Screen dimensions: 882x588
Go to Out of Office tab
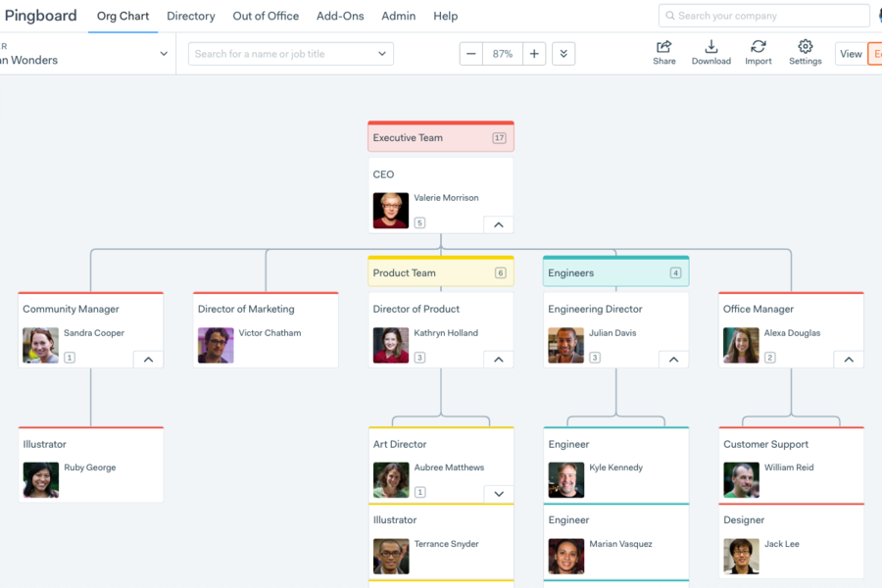[x=266, y=16]
